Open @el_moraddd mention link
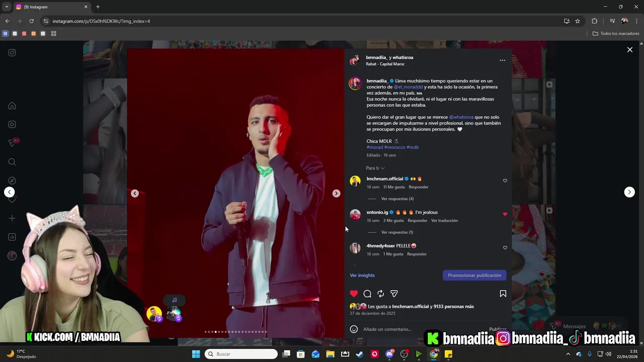The height and width of the screenshot is (362, 644). pos(409,87)
